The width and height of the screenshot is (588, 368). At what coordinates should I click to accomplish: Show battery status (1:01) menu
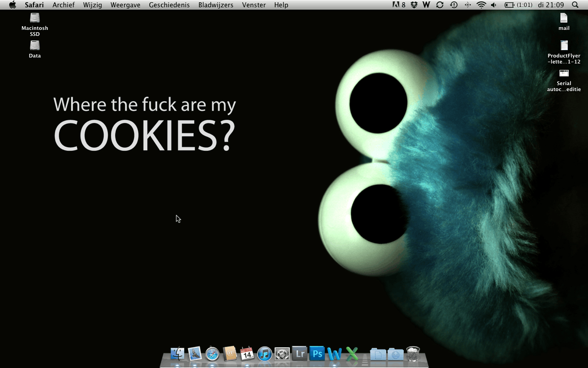tap(519, 5)
